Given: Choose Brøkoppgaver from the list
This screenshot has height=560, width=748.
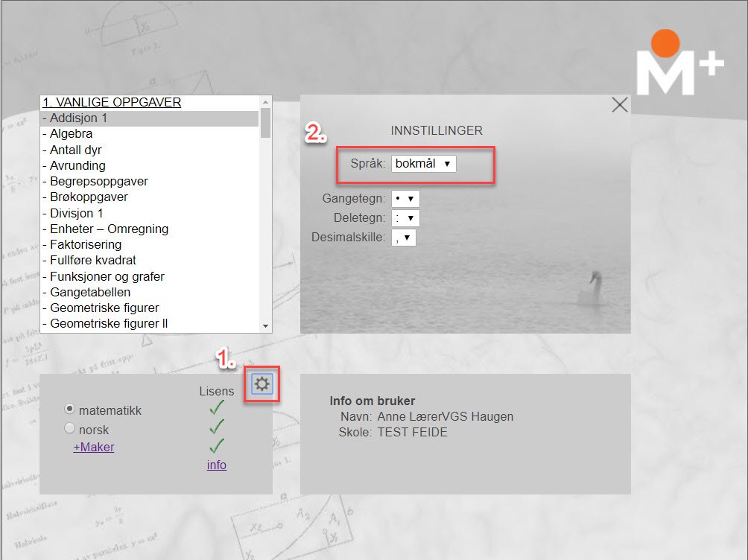Looking at the screenshot, I should pyautogui.click(x=89, y=197).
